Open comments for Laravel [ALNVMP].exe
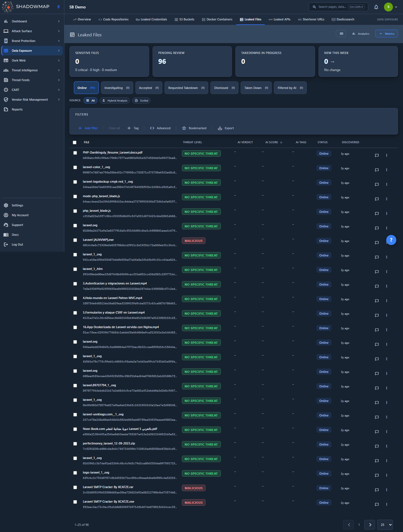Screen dimensions: 403x532 click(377, 243)
